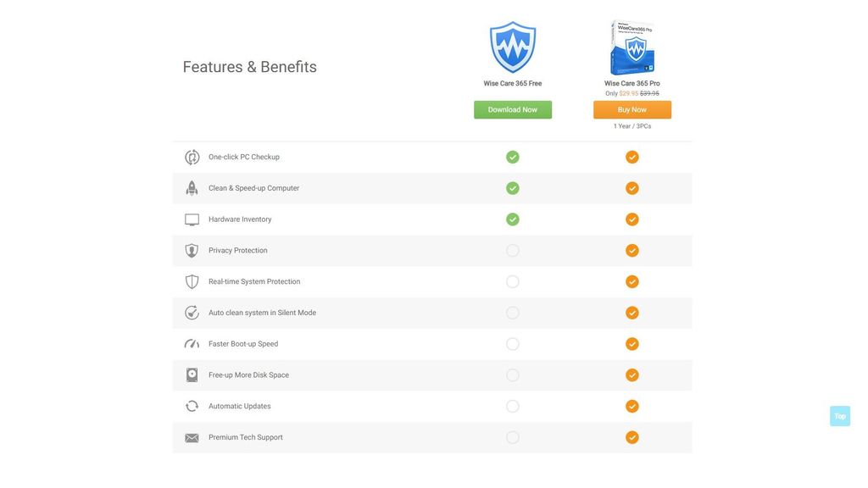The height and width of the screenshot is (488, 868).
Task: Click the $29.95 discounted price link
Action: [x=626, y=92]
